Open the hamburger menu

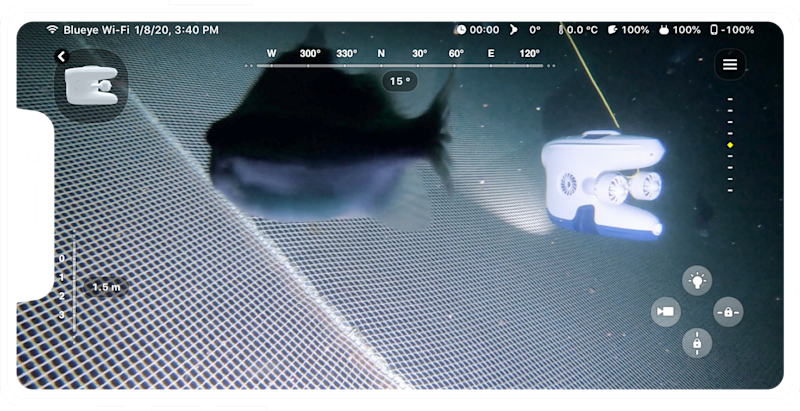pos(730,65)
